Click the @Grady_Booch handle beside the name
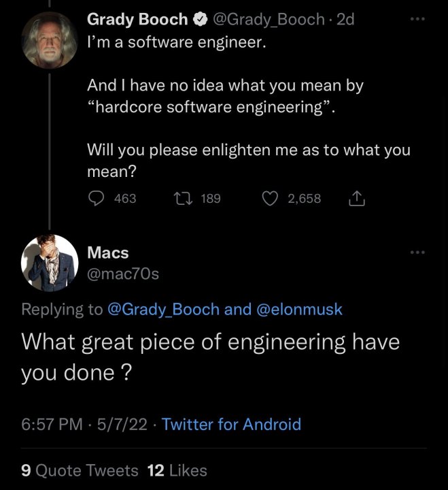The height and width of the screenshot is (490, 448). click(x=269, y=20)
